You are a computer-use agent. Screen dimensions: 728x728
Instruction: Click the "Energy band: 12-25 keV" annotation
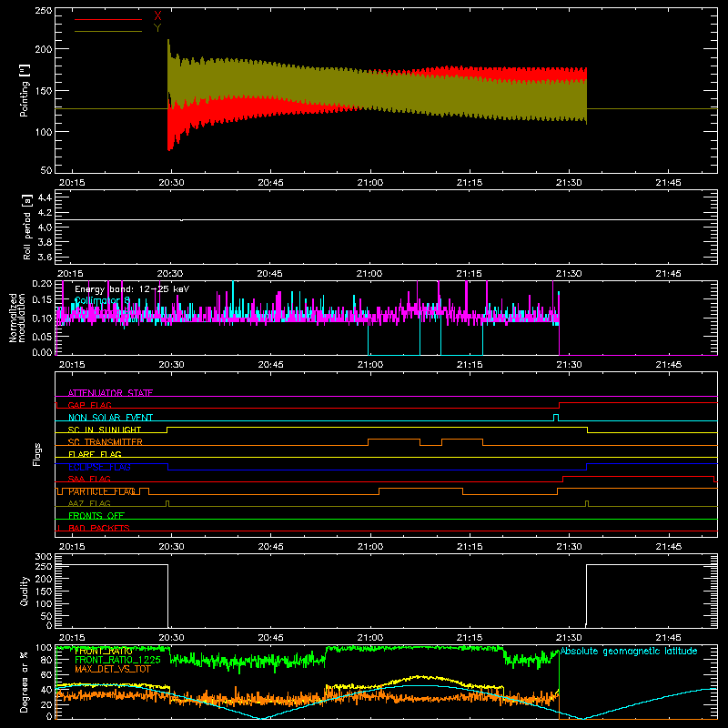tap(132, 289)
